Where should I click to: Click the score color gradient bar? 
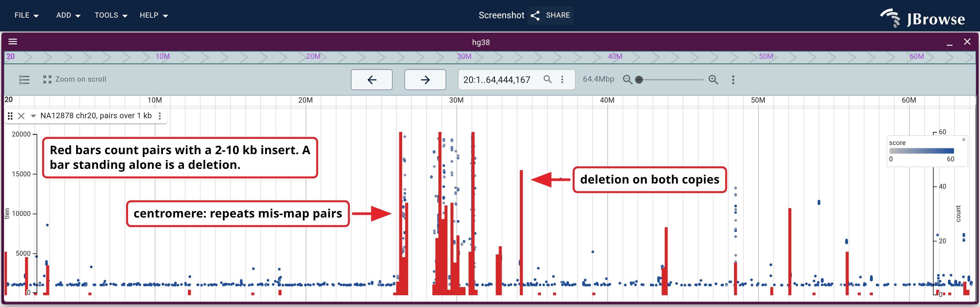pyautogui.click(x=922, y=151)
